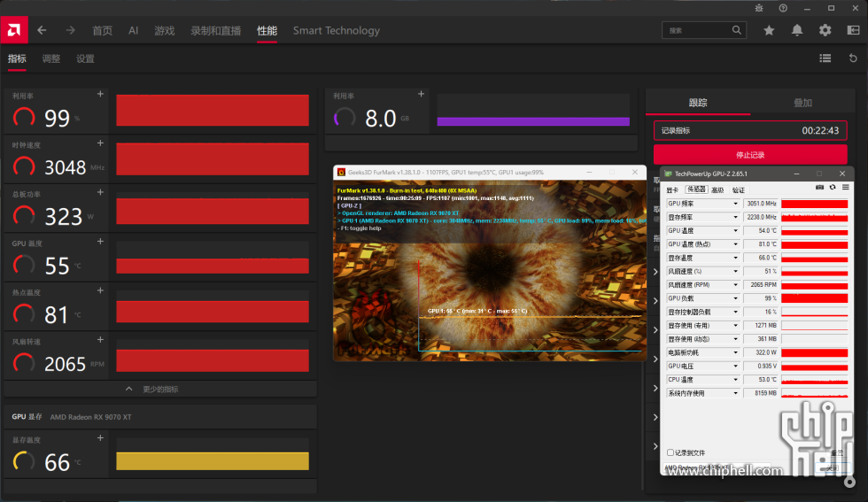Open 录制和直播 tab

[x=215, y=30]
